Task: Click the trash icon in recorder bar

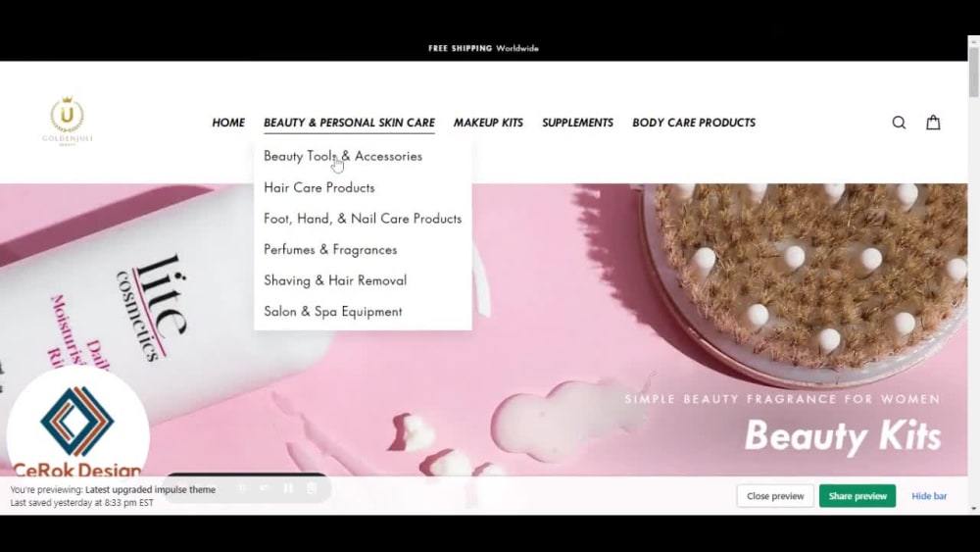Action: (312, 488)
